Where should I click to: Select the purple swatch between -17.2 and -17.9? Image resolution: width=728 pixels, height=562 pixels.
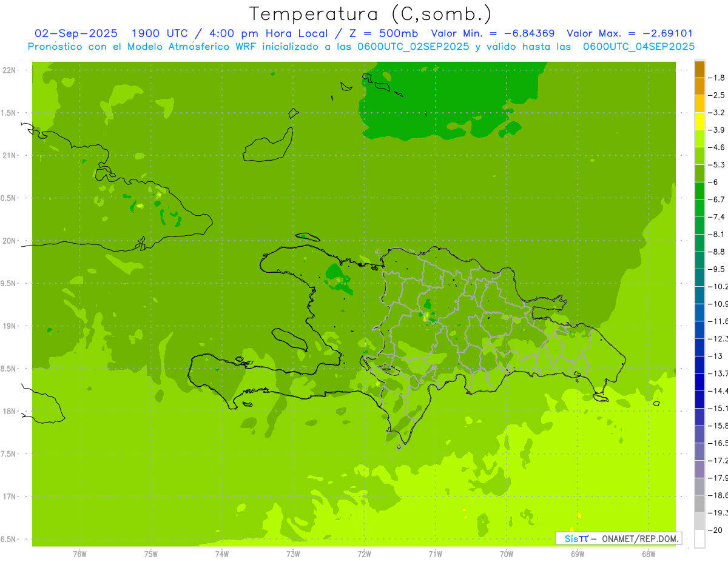click(699, 469)
